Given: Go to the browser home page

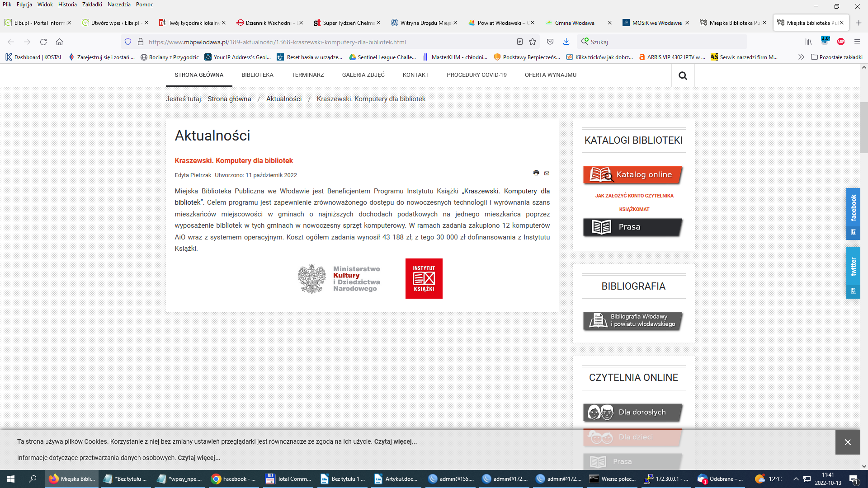Looking at the screenshot, I should click(59, 42).
